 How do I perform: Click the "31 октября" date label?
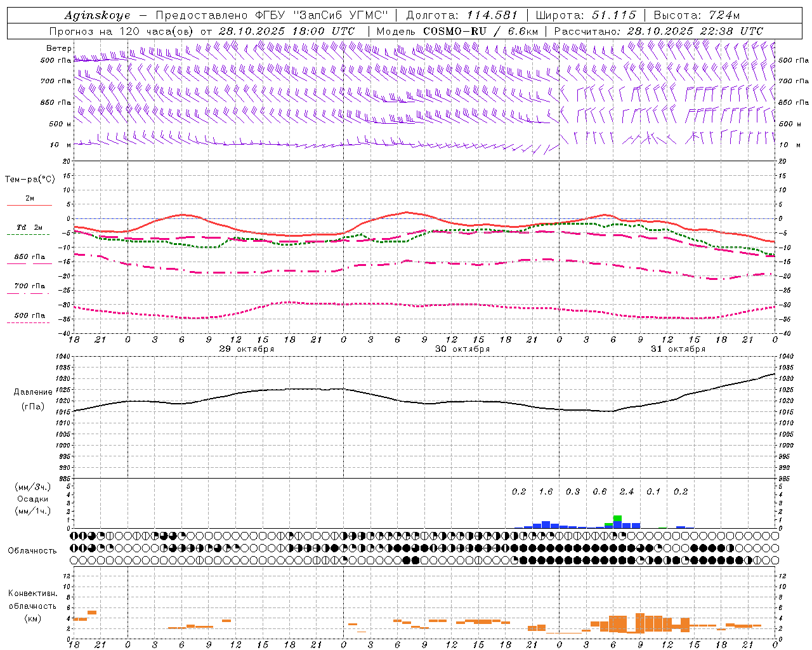pos(678,349)
